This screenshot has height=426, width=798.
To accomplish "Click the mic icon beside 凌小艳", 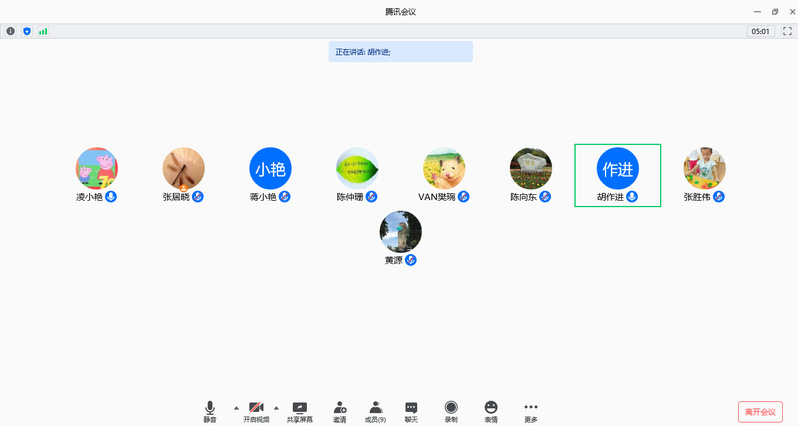I will tap(111, 197).
